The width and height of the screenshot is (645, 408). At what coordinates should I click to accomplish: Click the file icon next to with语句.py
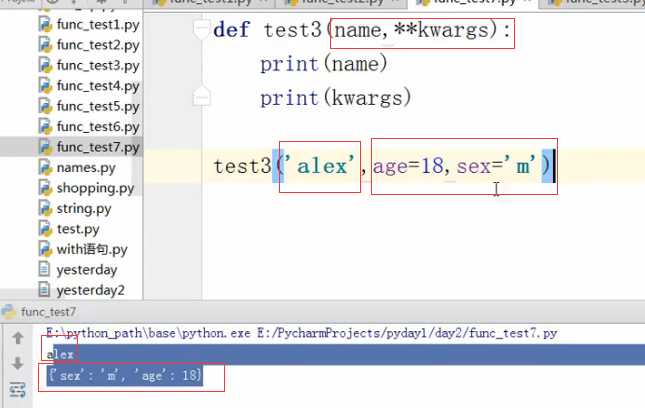coord(44,250)
